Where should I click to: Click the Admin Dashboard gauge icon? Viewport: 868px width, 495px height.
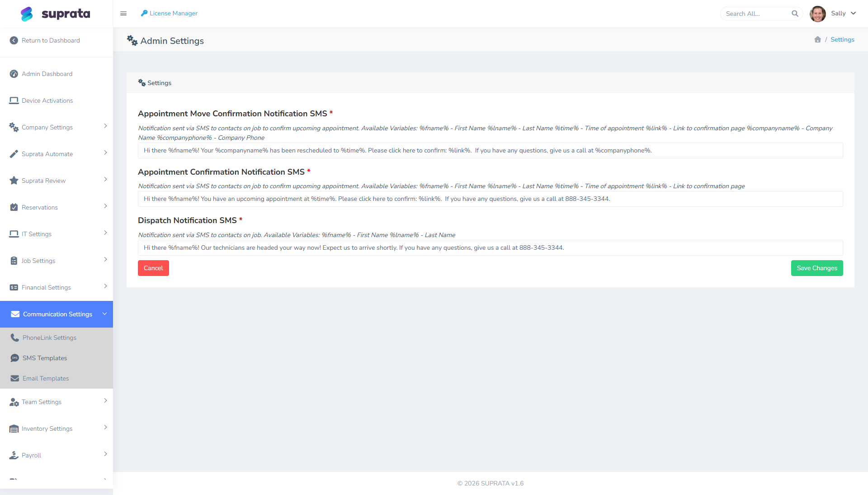click(14, 74)
